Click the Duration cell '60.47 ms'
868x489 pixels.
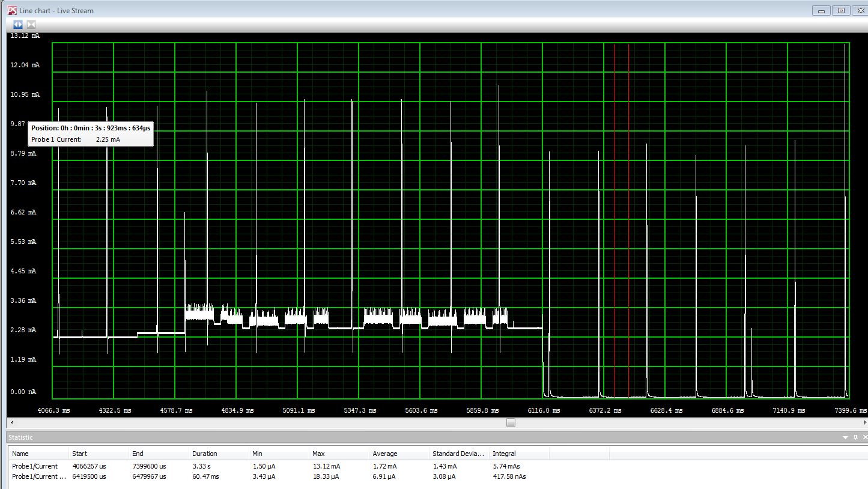tap(205, 476)
